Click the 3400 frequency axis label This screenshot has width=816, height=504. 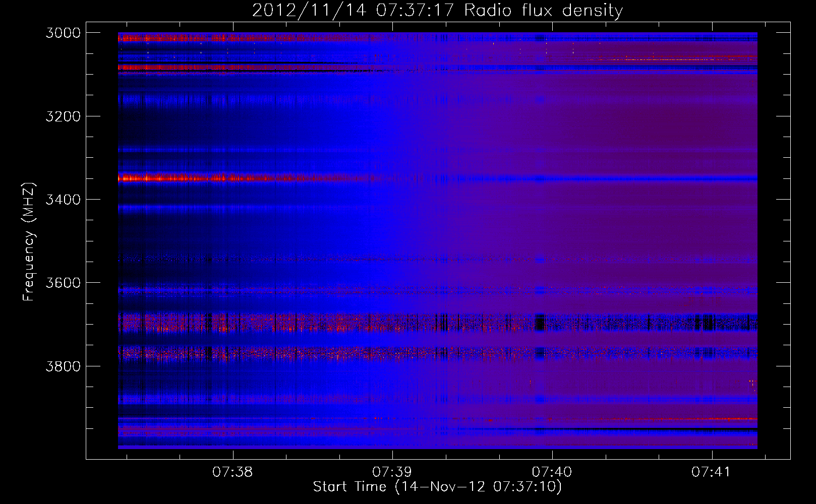click(x=63, y=200)
